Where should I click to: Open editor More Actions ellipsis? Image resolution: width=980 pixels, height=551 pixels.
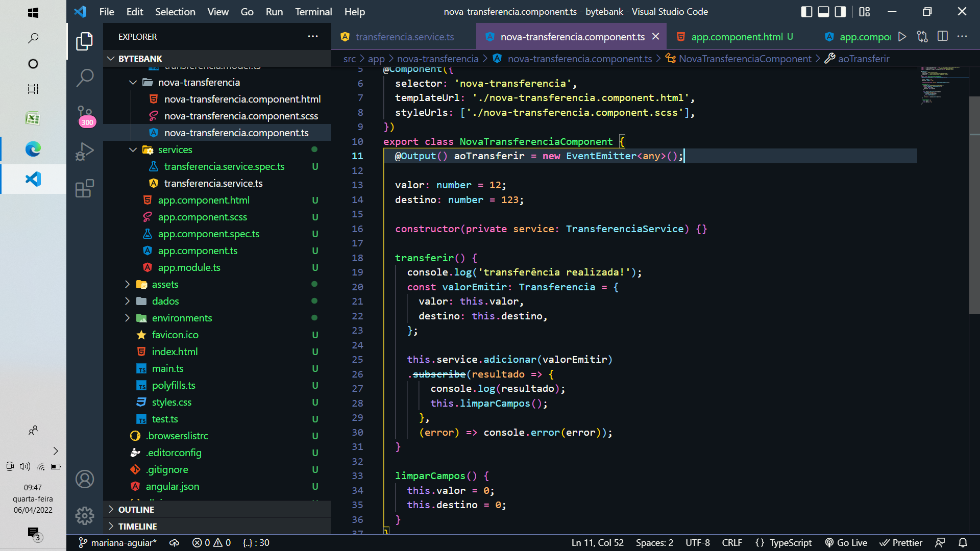pyautogui.click(x=962, y=37)
